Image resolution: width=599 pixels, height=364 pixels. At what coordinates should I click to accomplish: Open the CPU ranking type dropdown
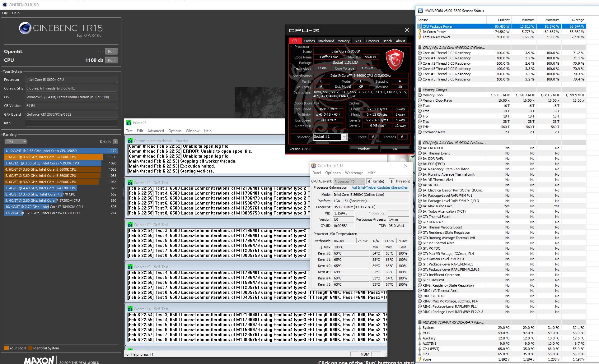tap(16, 142)
